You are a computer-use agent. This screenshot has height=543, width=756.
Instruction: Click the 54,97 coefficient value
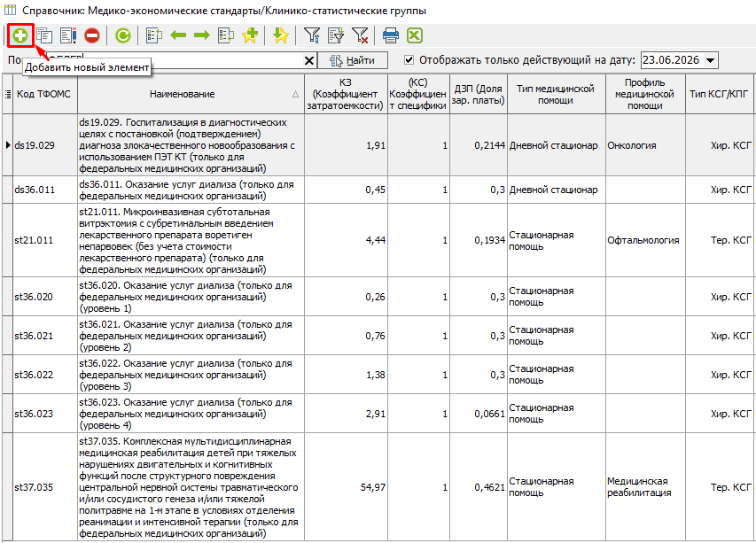[x=373, y=487]
